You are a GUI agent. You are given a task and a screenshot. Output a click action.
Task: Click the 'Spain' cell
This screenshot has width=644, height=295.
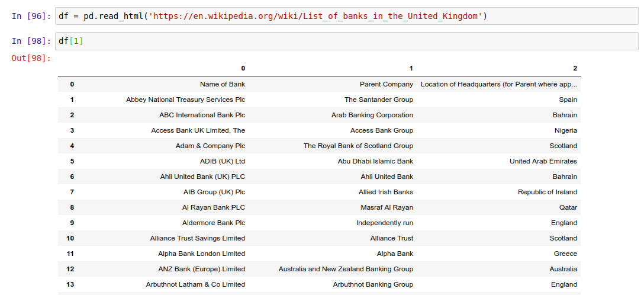568,100
